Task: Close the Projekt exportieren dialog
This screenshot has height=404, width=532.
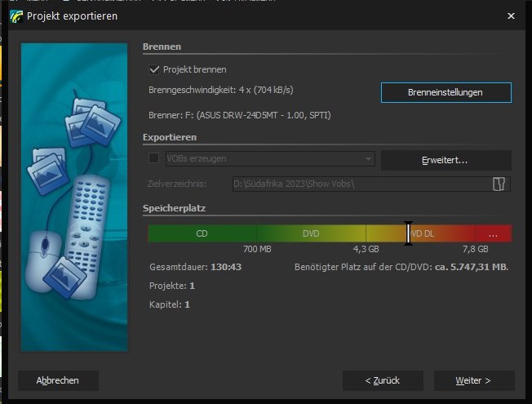Action: [x=511, y=16]
